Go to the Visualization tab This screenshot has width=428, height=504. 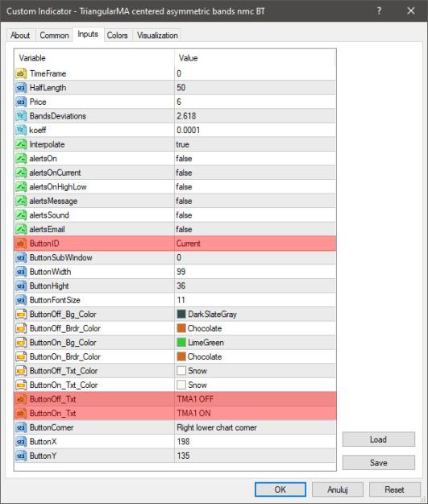[x=157, y=35]
